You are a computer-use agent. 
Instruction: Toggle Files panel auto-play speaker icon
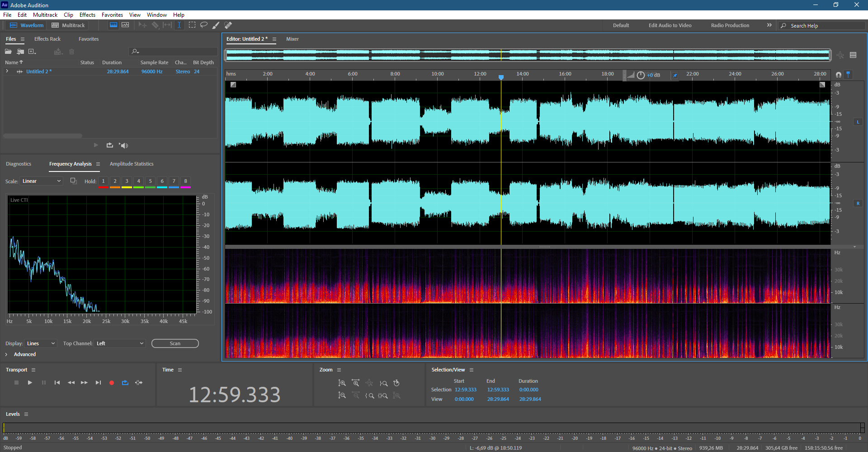123,145
